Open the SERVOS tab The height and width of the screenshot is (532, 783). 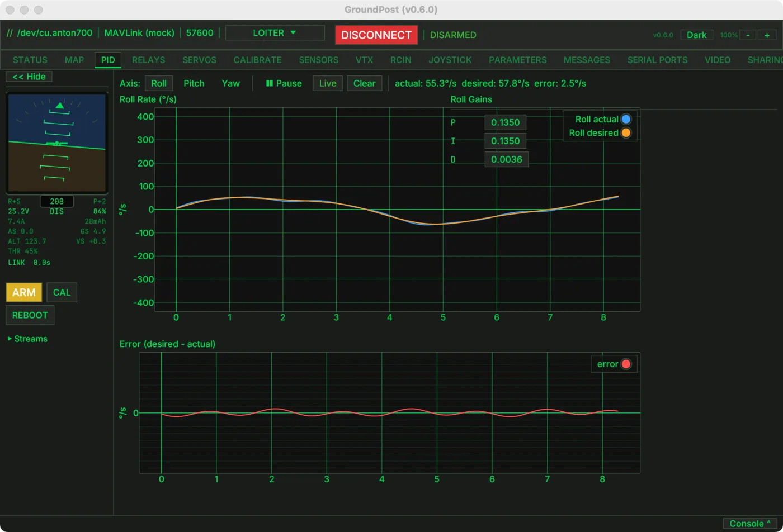click(200, 60)
